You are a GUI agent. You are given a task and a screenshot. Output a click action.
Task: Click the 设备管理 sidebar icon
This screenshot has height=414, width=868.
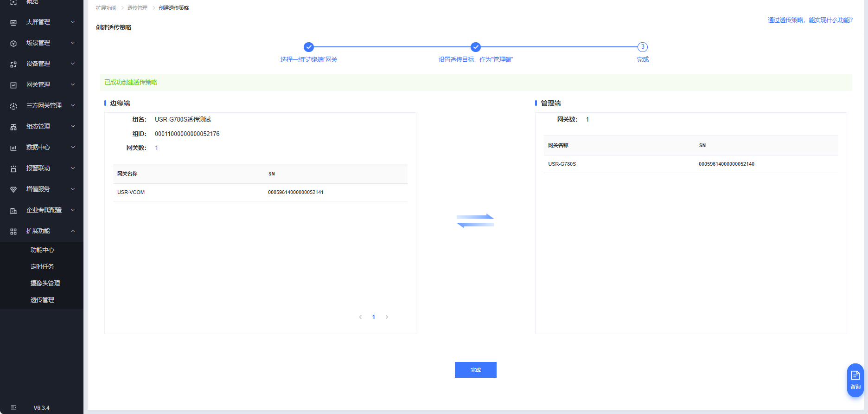click(x=13, y=64)
